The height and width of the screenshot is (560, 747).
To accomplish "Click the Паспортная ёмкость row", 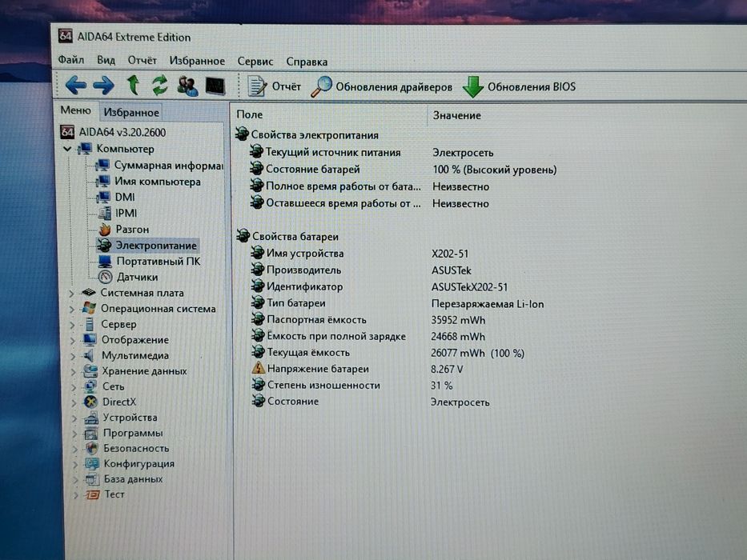I will pyautogui.click(x=369, y=320).
